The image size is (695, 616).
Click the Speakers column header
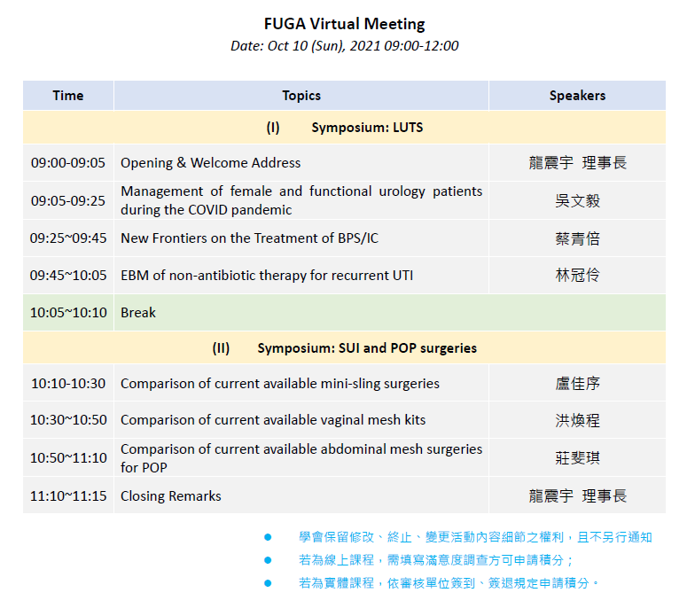tap(577, 96)
